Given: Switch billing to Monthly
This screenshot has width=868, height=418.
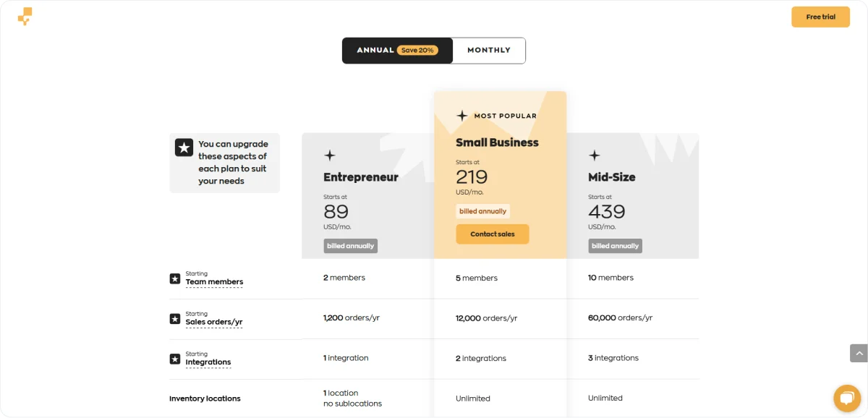Looking at the screenshot, I should click(x=489, y=51).
